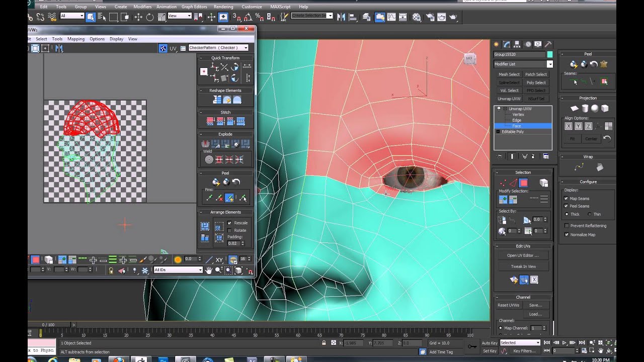Enable the Rotate checkbox in Arrange Elements

[229, 230]
